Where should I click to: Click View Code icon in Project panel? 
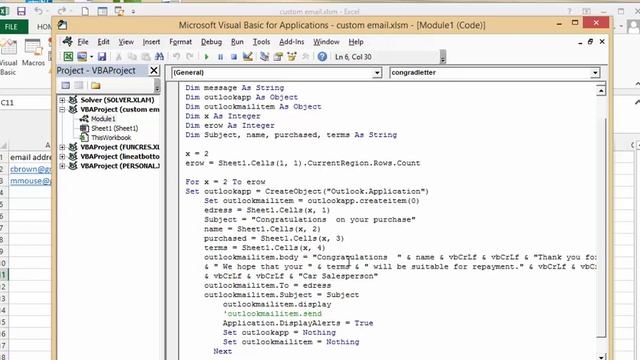tap(66, 85)
